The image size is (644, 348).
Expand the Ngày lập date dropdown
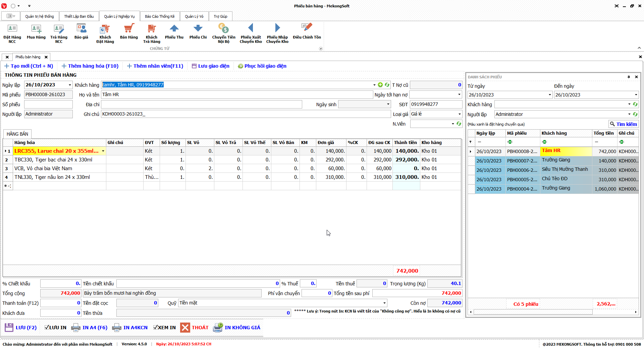pos(70,85)
